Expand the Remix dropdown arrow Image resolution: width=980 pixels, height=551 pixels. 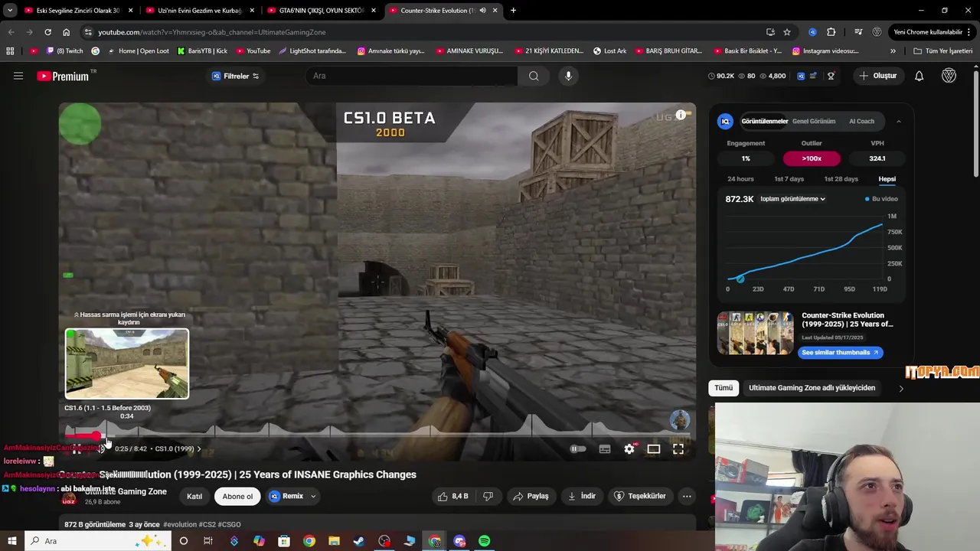312,497
